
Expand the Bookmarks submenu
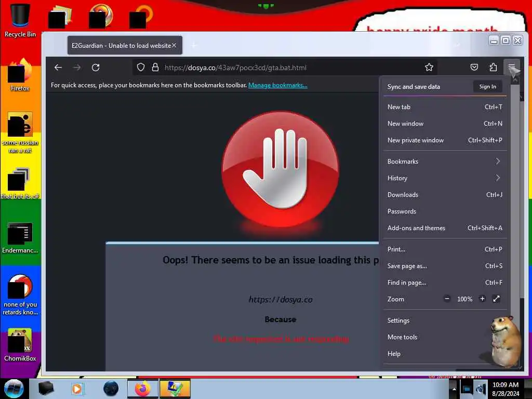(445, 162)
